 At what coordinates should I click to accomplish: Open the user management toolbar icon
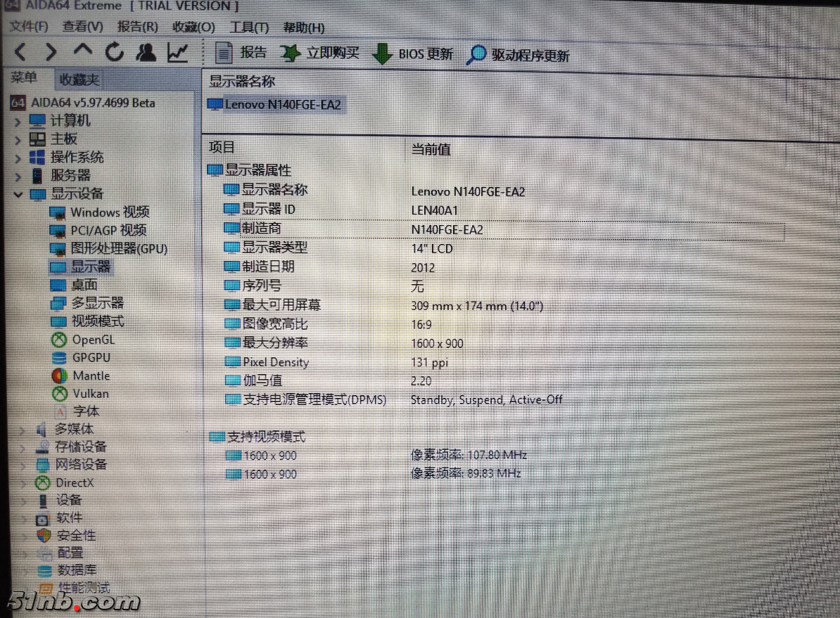146,52
